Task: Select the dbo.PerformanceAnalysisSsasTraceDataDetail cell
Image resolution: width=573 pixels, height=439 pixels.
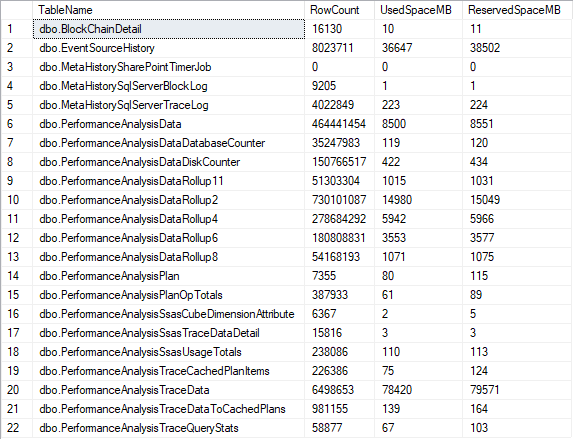Action: (x=168, y=333)
